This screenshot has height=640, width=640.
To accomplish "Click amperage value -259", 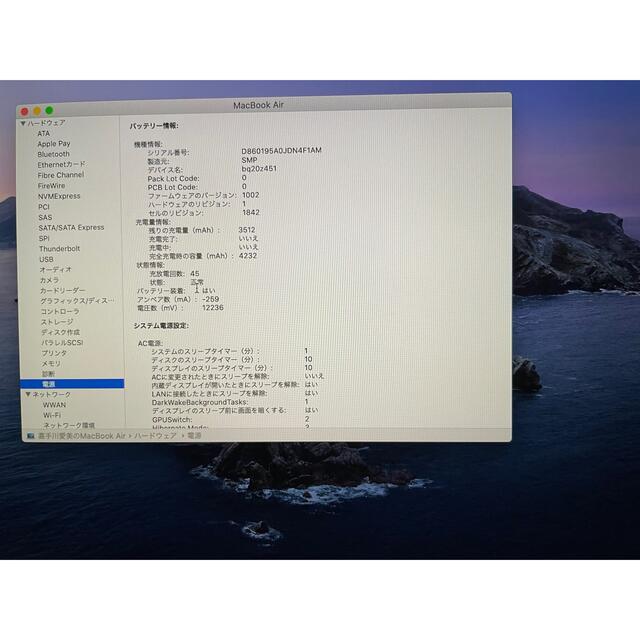I will click(211, 299).
